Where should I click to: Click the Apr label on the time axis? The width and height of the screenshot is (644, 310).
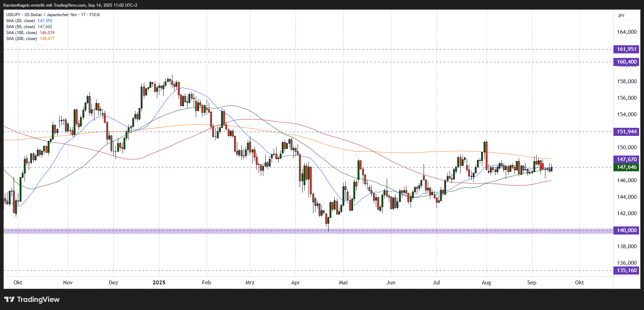click(296, 283)
